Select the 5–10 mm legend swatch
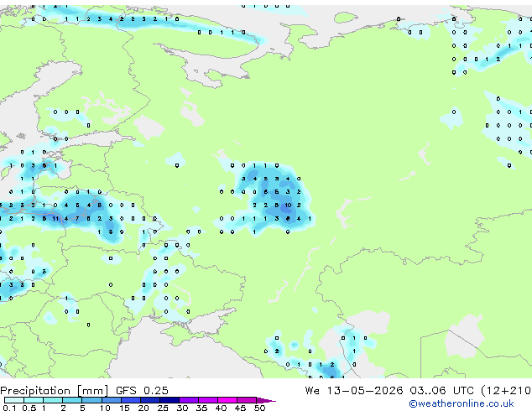532x411 pixels. pos(91,400)
